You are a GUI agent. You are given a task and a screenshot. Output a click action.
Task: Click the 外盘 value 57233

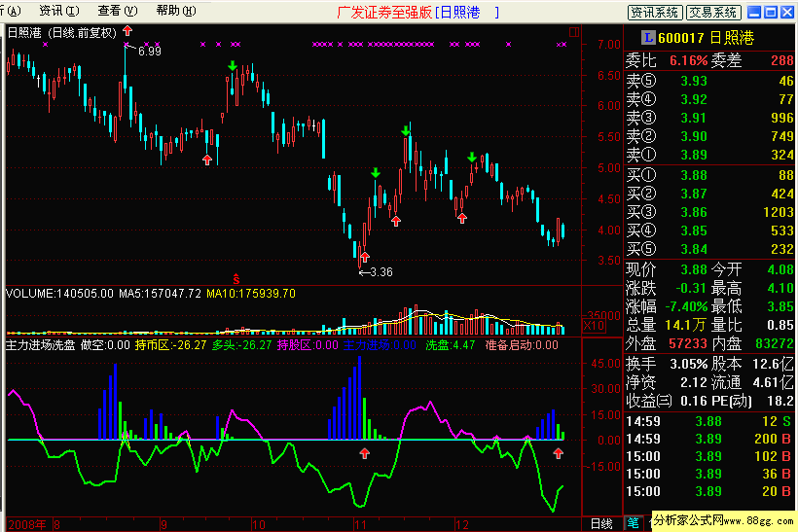(688, 344)
